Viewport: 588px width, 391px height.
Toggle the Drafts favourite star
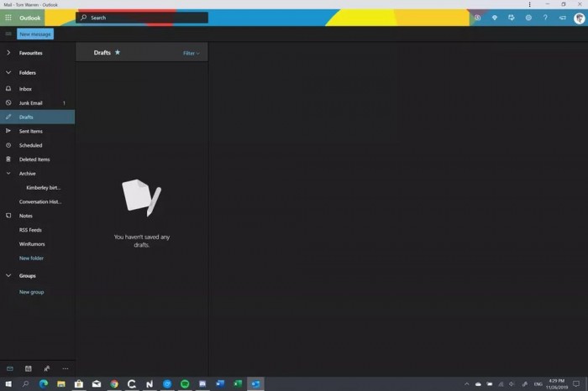[x=118, y=53]
